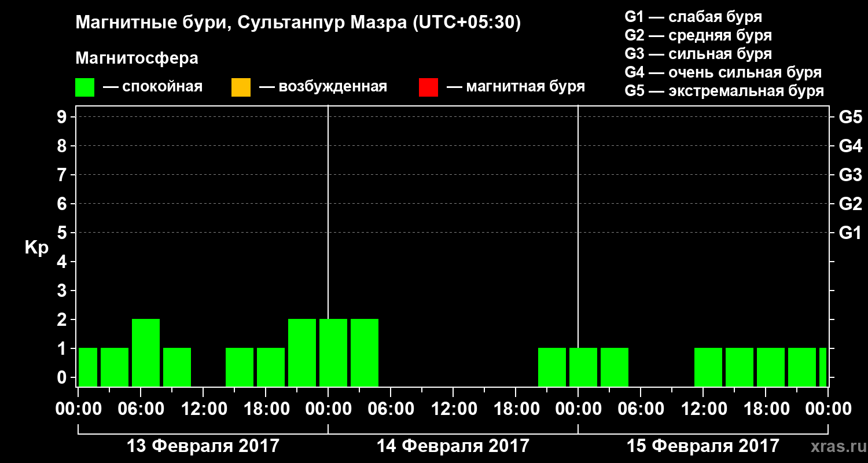Click the '— спокойная' legend label
The image size is (868, 463).
click(x=153, y=87)
